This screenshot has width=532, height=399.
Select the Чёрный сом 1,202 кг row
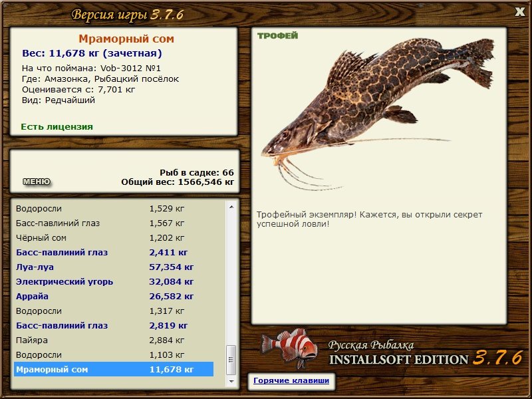(x=114, y=238)
